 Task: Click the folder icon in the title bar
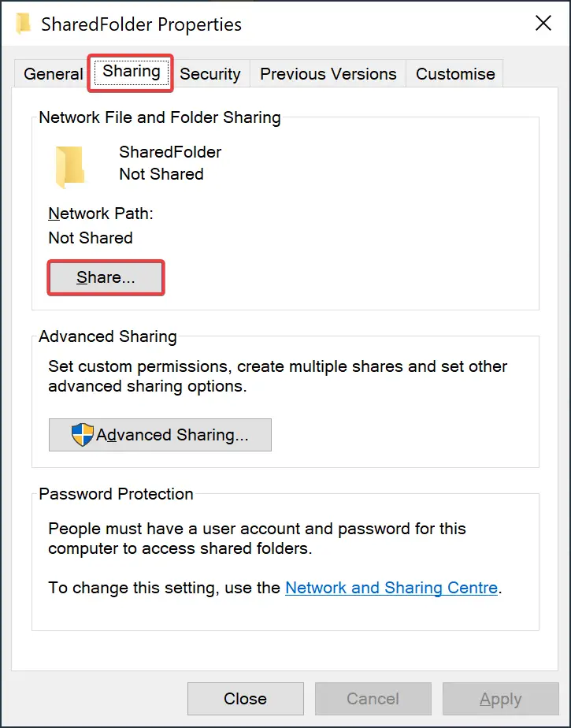tap(23, 24)
